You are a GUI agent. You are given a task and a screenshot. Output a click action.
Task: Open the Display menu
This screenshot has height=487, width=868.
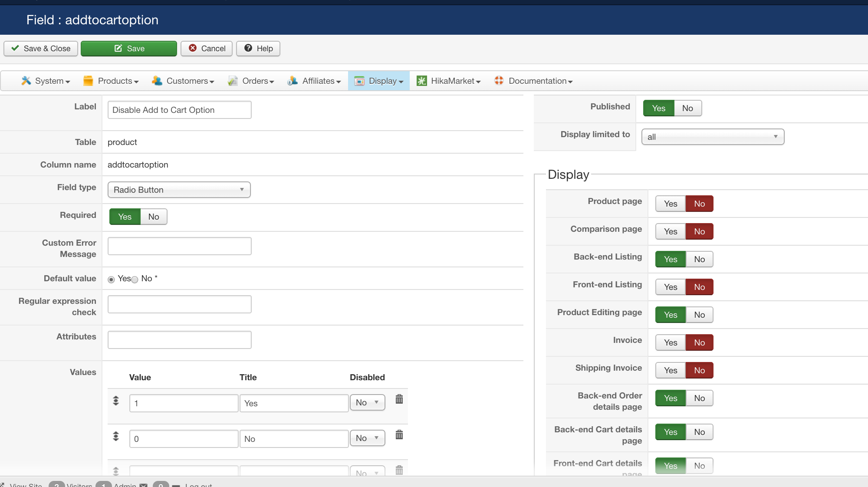tap(379, 81)
